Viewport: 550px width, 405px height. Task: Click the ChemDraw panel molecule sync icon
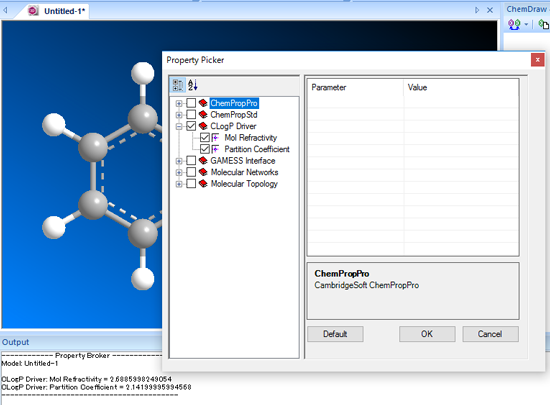point(514,25)
